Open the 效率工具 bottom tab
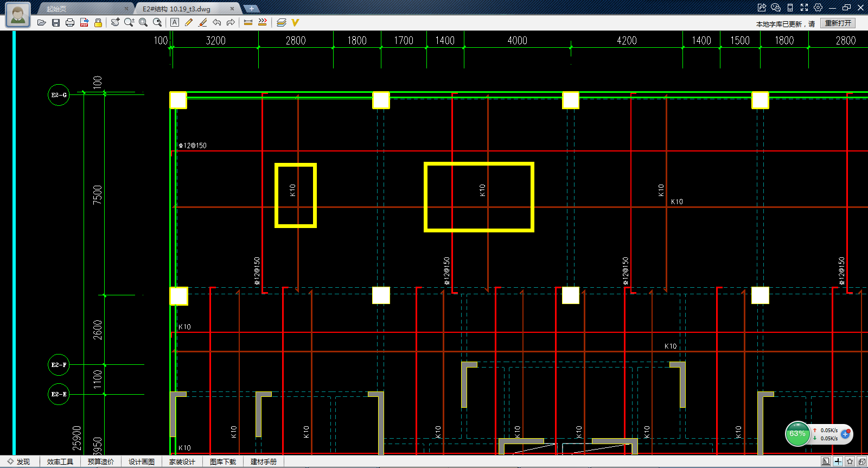This screenshot has height=468, width=868. click(60, 461)
